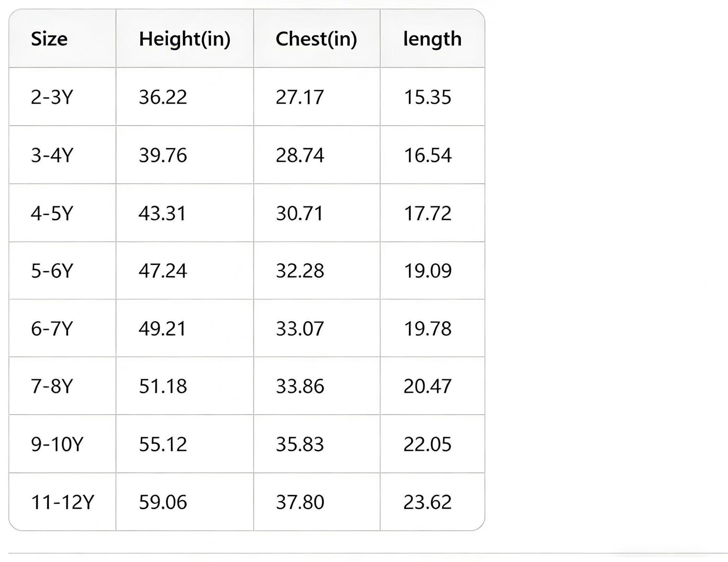Select the 9-10Y size cell
Viewport: 728px width, 562px height.
pos(57,444)
